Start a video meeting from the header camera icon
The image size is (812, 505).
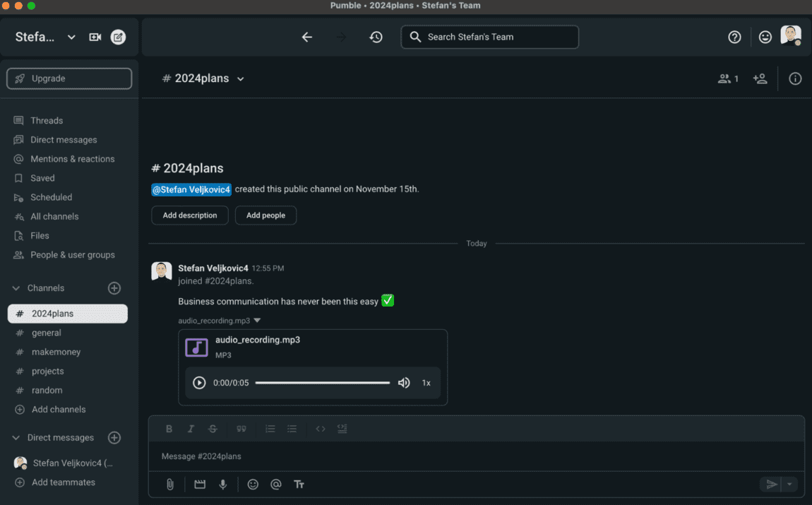pyautogui.click(x=95, y=37)
